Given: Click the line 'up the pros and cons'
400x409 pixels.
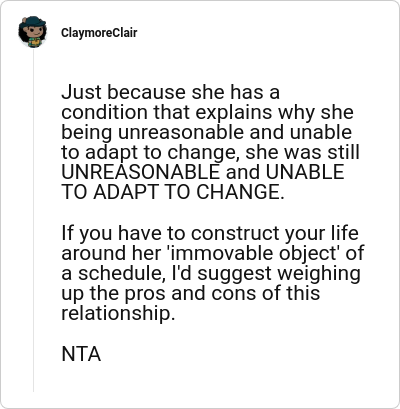Looking at the screenshot, I should [190, 293].
